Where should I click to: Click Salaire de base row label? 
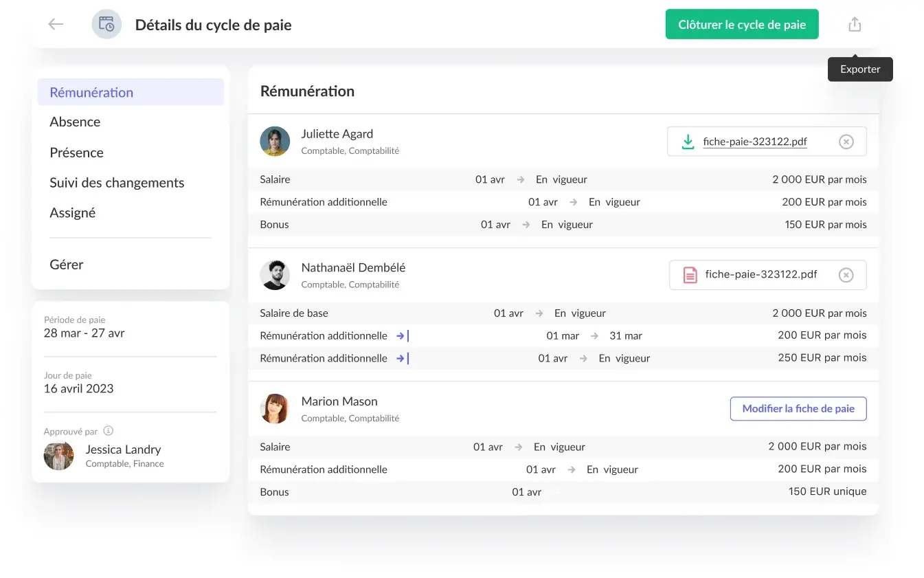click(294, 313)
